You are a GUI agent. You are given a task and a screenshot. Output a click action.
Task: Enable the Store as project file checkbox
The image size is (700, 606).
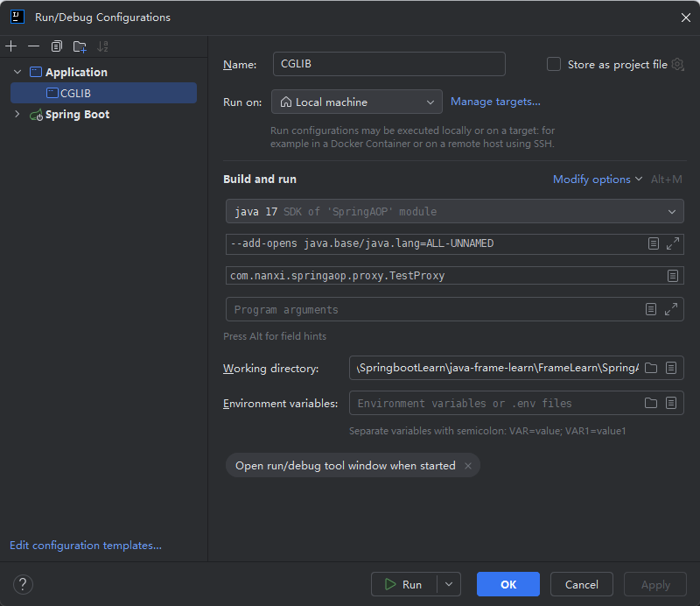[x=554, y=64]
